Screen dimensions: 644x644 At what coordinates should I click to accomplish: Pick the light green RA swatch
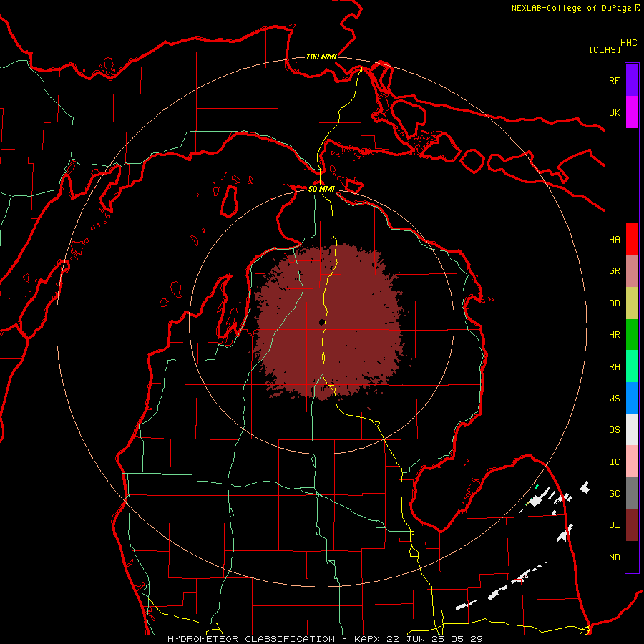[x=632, y=366]
